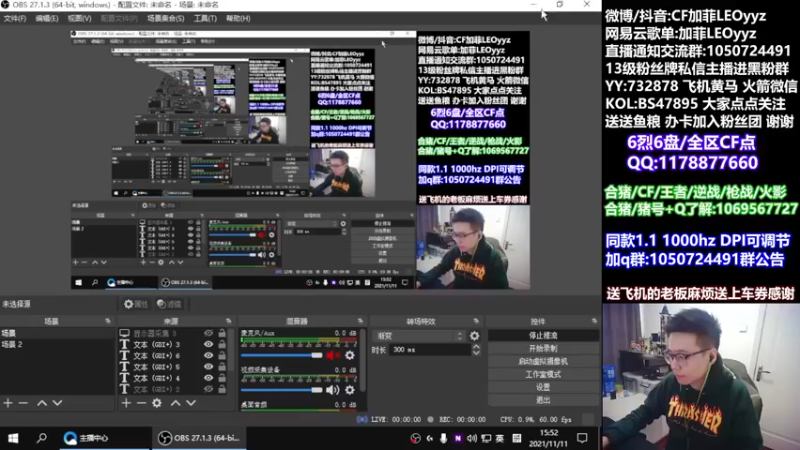Decrease the 时长 duration with down arrow
800x450 pixels.
(x=476, y=353)
